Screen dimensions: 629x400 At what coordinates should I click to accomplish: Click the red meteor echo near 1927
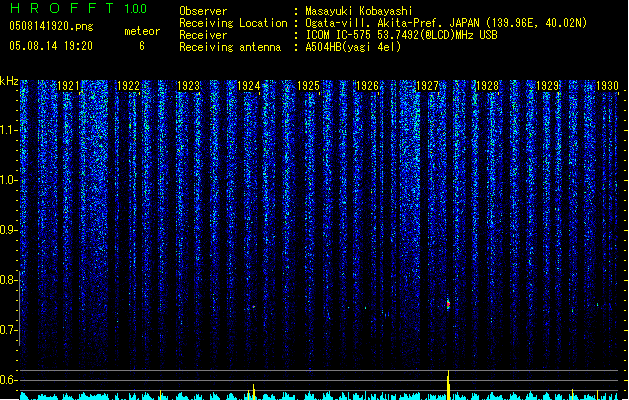click(x=448, y=304)
